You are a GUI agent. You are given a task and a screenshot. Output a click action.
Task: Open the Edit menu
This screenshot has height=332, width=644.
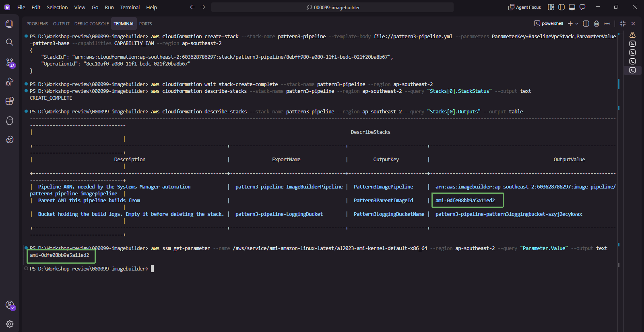tap(36, 7)
